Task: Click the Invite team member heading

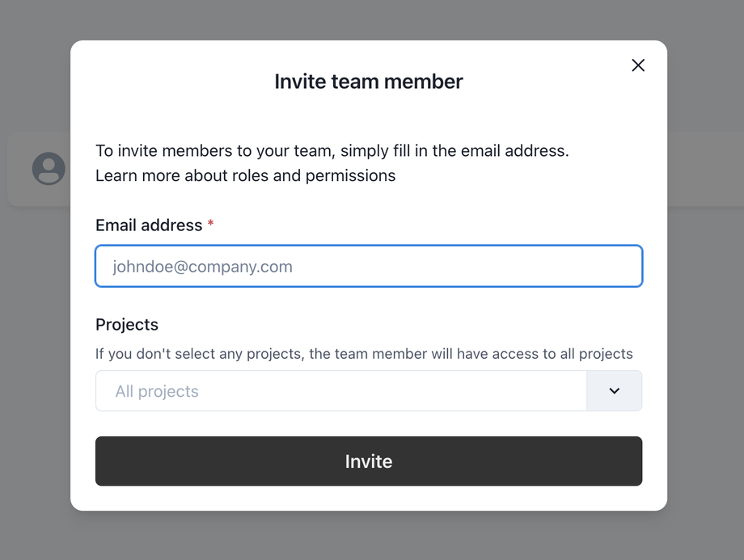Action: pos(369,82)
